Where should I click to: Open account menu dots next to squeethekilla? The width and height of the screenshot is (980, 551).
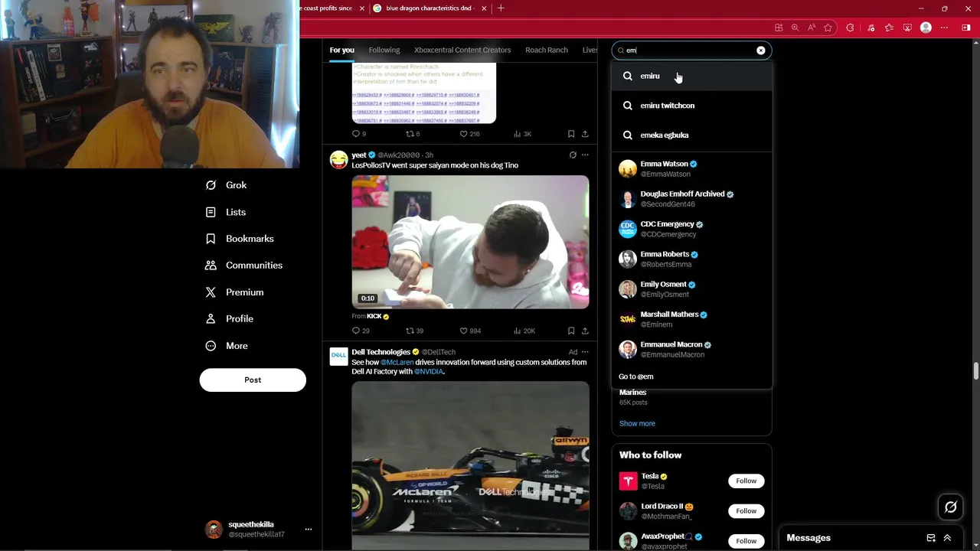tap(309, 530)
